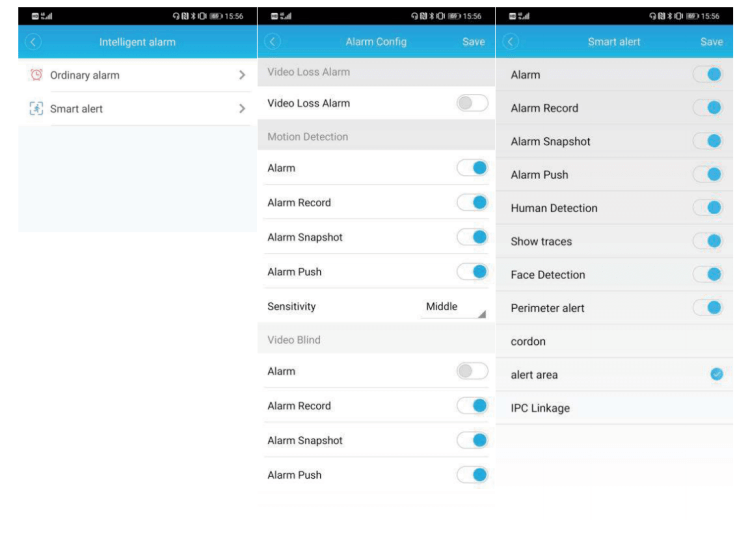The height and width of the screenshot is (556, 750).
Task: Open the Ordinary alarm entry
Action: click(137, 75)
